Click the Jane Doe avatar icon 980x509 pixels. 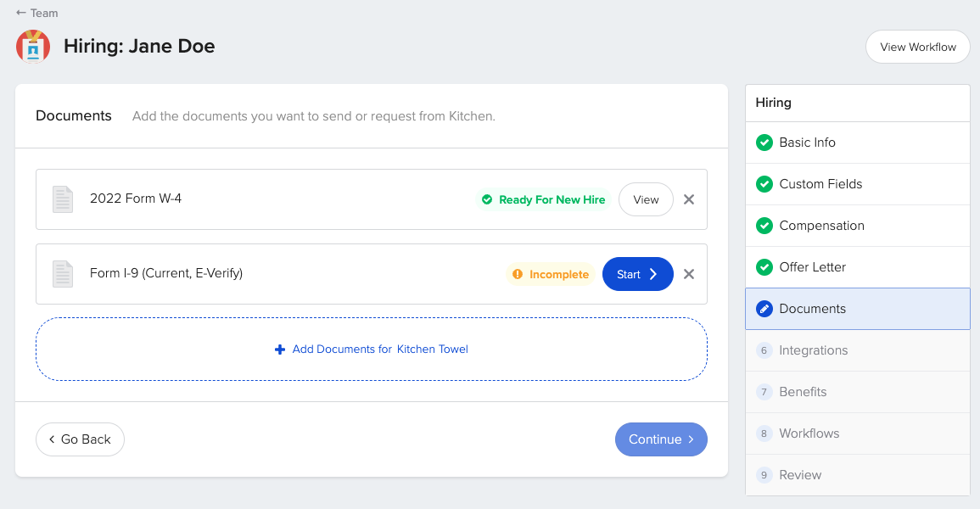33,47
